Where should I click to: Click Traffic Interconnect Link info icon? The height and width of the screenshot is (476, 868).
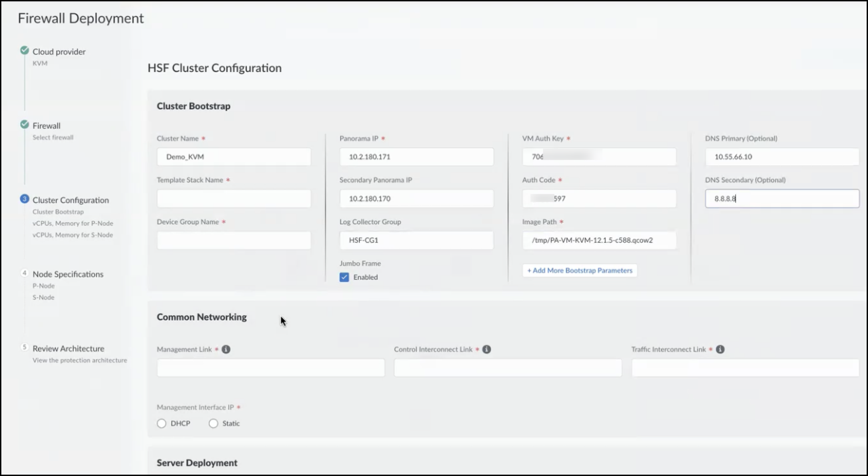720,349
